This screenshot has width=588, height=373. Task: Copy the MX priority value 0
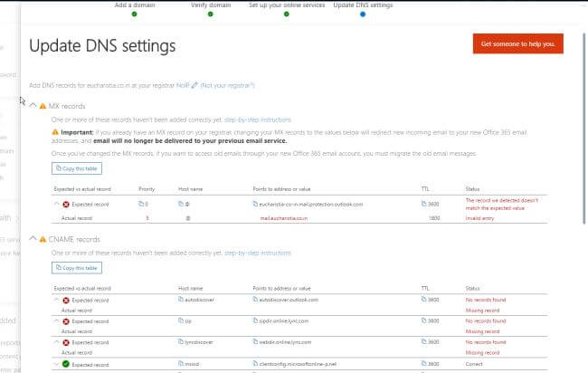tap(141, 204)
